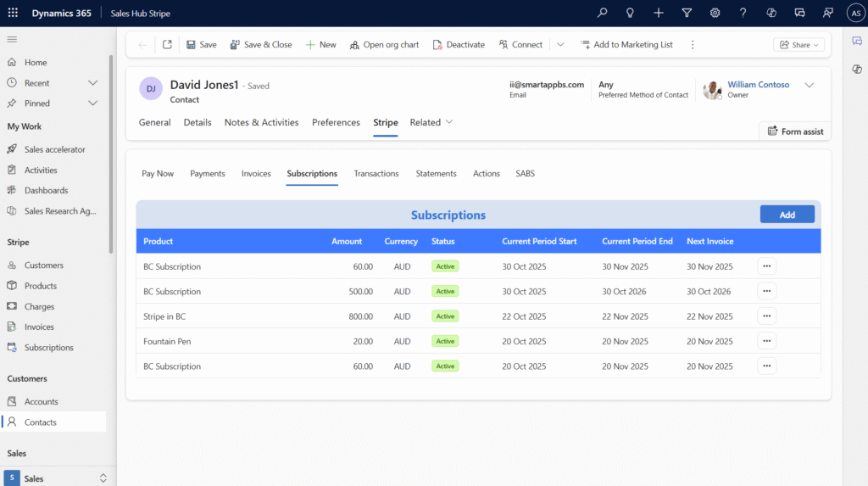Click the New command
The image size is (868, 486).
(x=321, y=44)
